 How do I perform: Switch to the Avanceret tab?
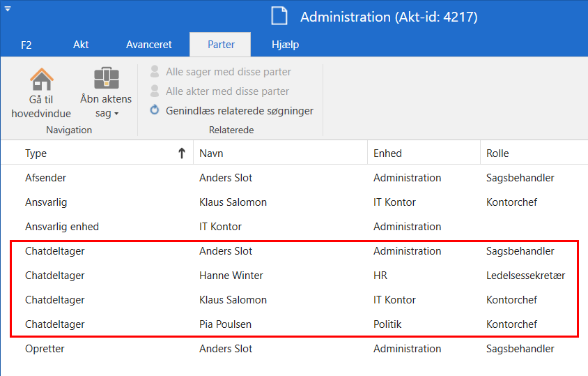[x=148, y=45]
